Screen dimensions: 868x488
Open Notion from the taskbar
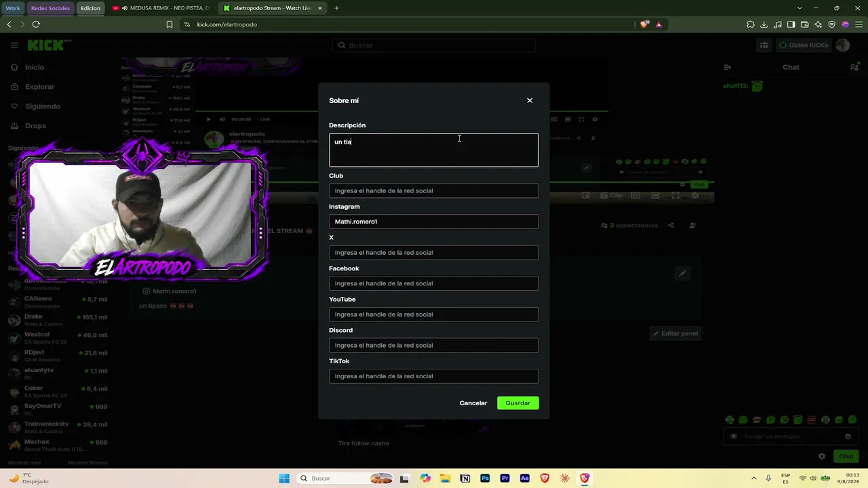(465, 479)
